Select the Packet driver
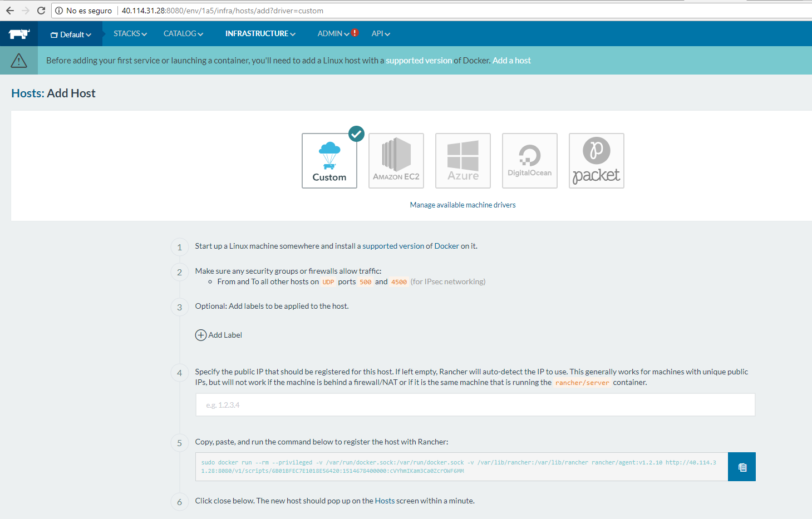Viewport: 812px width, 519px height. coord(597,161)
